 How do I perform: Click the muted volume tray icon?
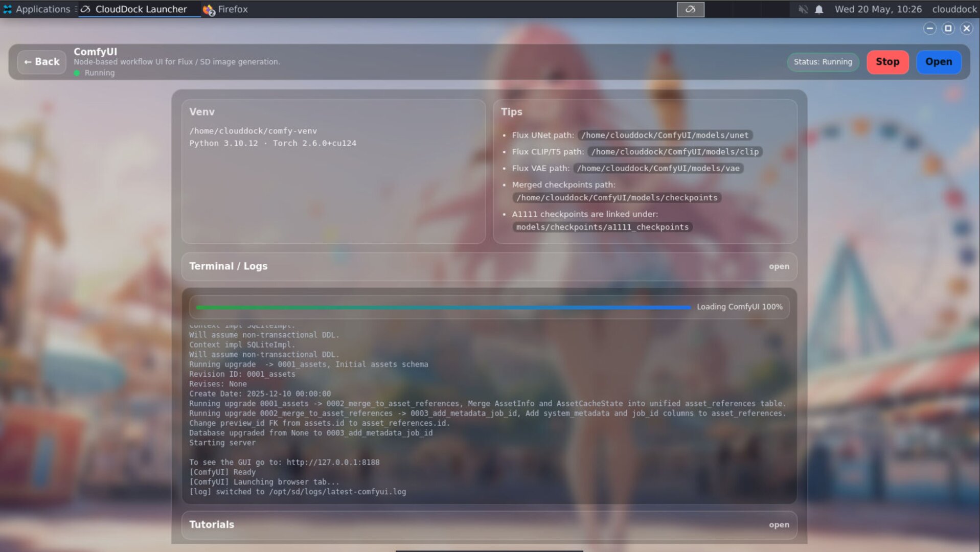(803, 9)
